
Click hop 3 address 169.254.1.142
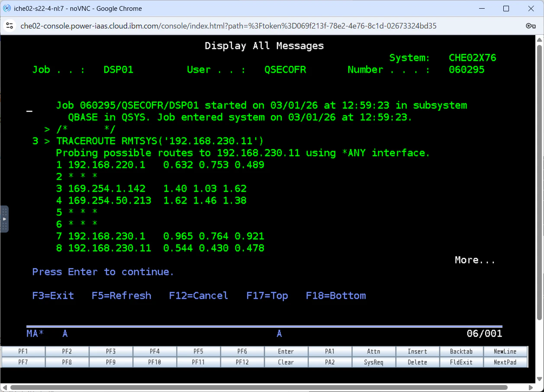point(107,189)
